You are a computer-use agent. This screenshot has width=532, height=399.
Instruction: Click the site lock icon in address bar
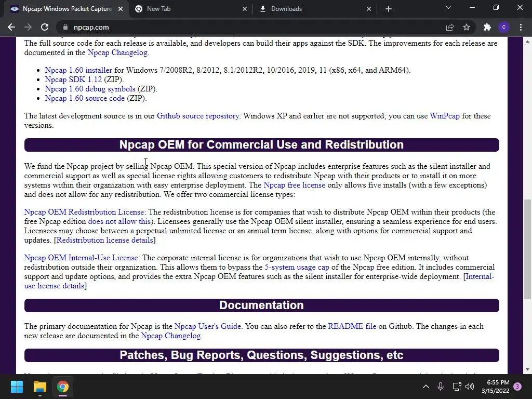pos(65,27)
